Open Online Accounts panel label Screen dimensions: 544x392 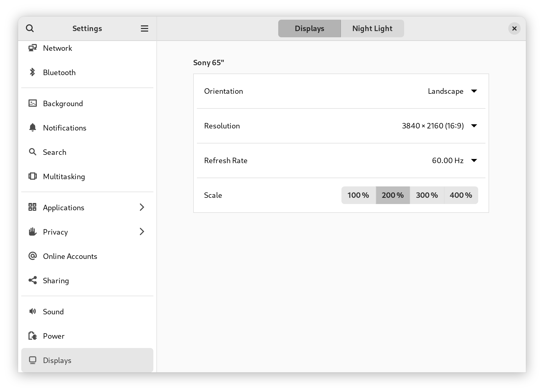pos(70,256)
